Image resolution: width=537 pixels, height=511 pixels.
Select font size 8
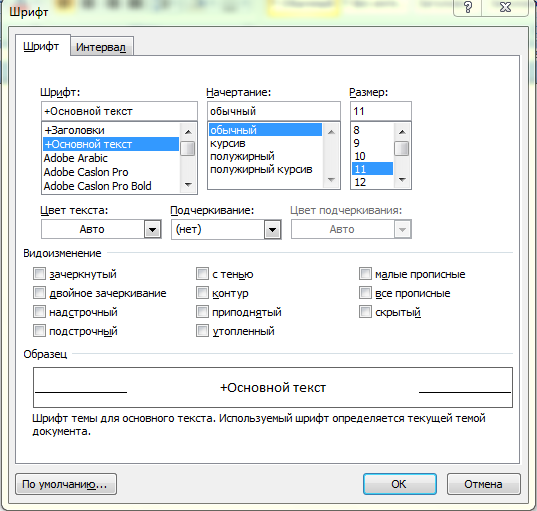pyautogui.click(x=372, y=130)
